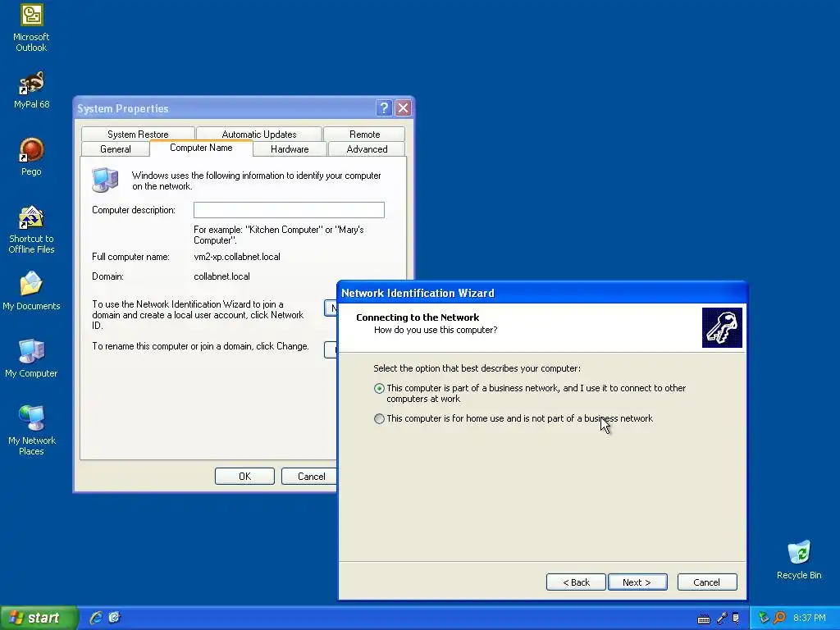
Task: Select the business network radio option
Action: (x=379, y=388)
